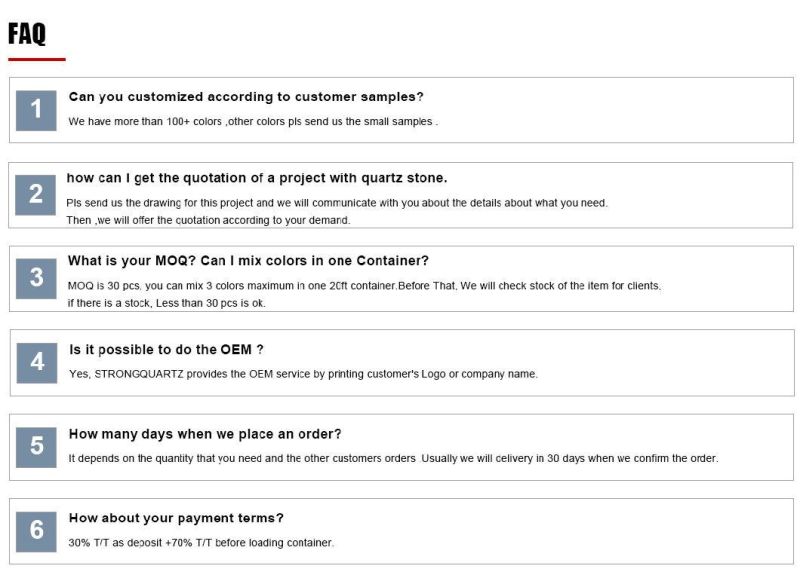800x578 pixels.
Task: Click the number 2 badge icon
Action: (35, 195)
